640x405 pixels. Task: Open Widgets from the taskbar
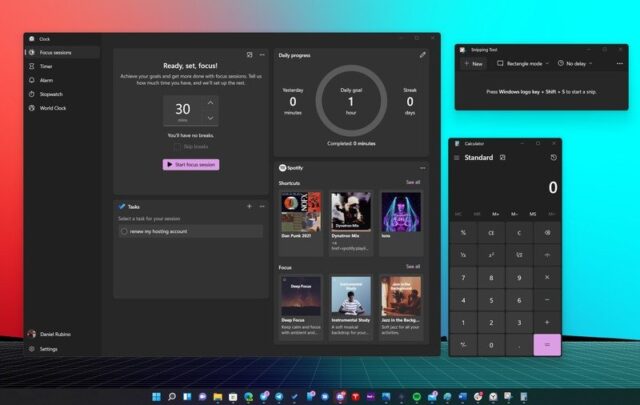click(187, 396)
